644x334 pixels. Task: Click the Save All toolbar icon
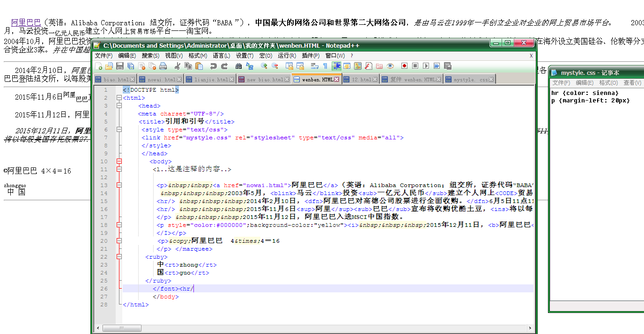(x=131, y=66)
